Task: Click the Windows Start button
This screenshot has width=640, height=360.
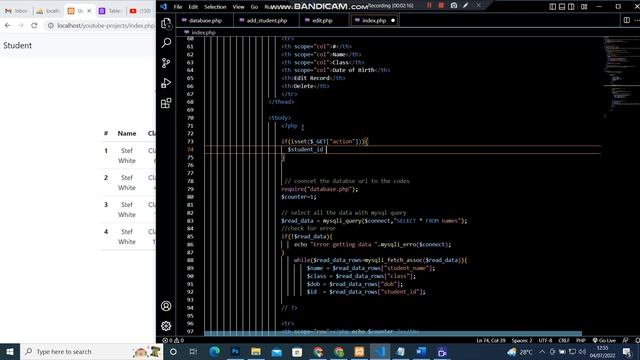Action: pos(10,351)
